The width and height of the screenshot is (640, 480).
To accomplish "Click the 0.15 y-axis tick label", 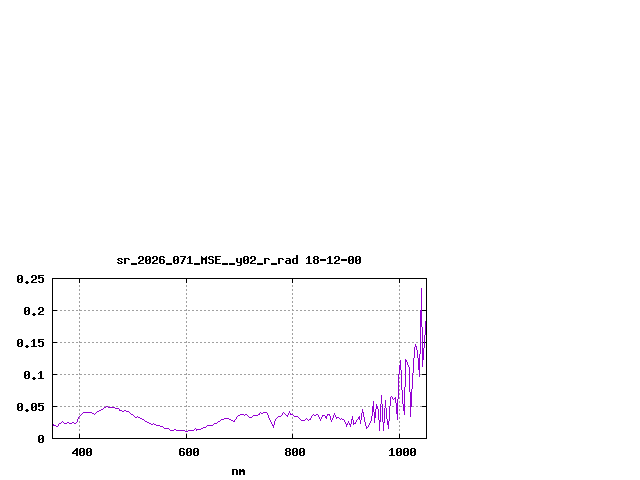I will click(x=31, y=343).
